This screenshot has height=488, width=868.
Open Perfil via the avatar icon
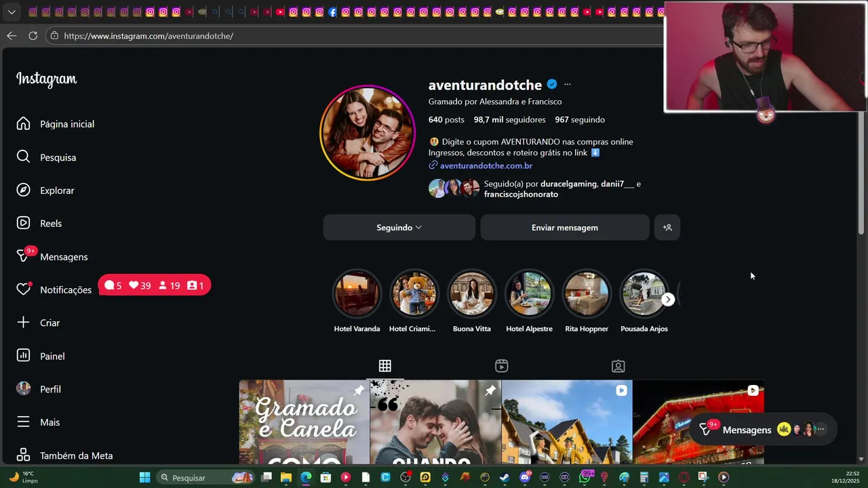coord(24,388)
